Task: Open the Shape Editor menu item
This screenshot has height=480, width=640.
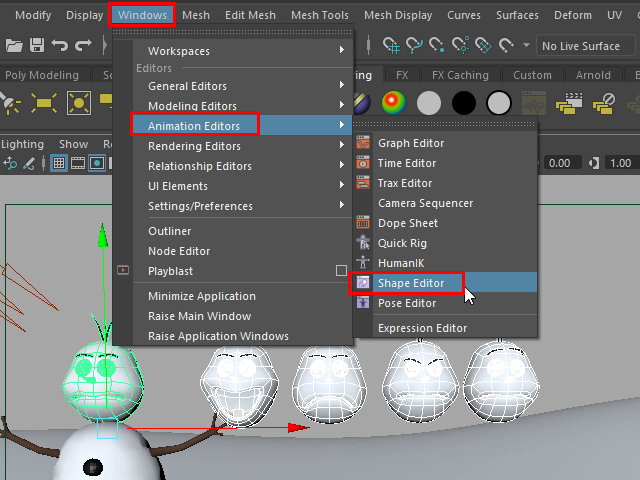Action: point(411,284)
